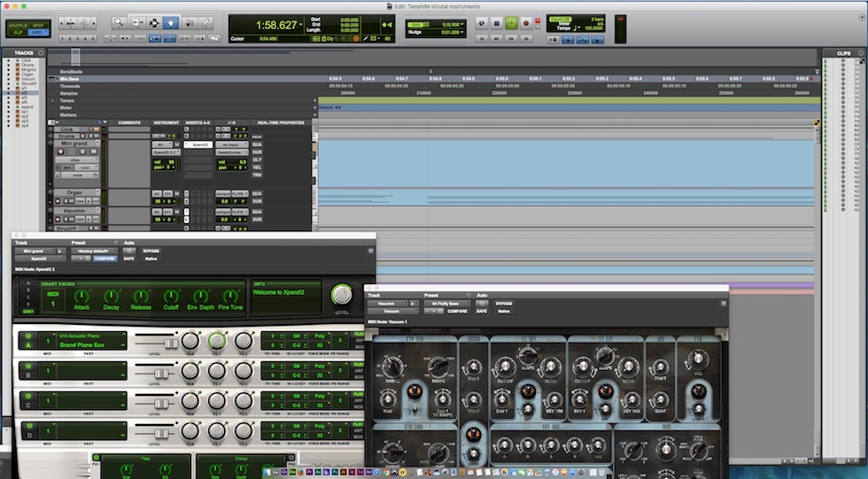Viewport: 868px width, 479px height.
Task: Enable Shuffle edit mode
Action: point(18,26)
